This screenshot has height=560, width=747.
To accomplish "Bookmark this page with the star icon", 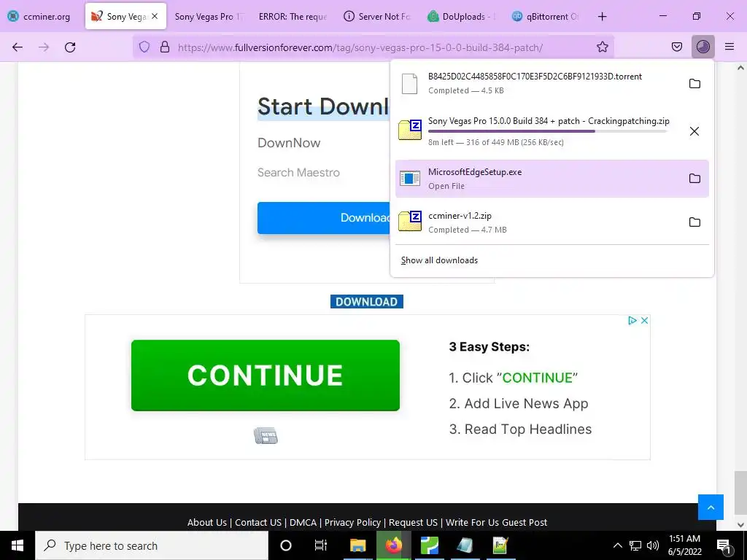I will click(602, 47).
